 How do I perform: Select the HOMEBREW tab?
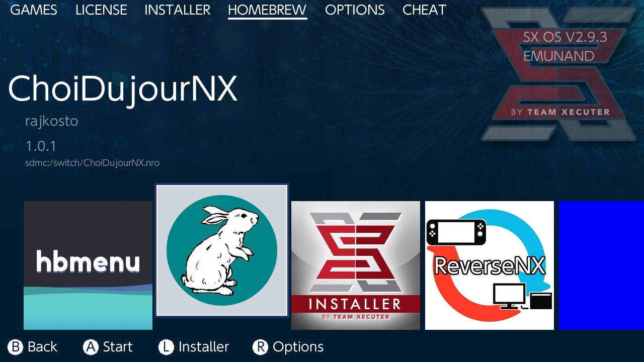point(267,10)
